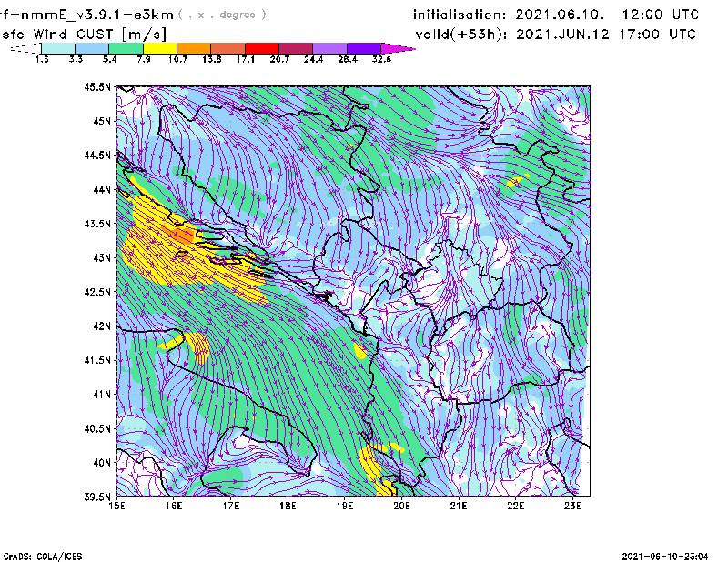Click legend value 7.9
Image resolution: width=728 pixels, height=562 pixels.
[144, 59]
